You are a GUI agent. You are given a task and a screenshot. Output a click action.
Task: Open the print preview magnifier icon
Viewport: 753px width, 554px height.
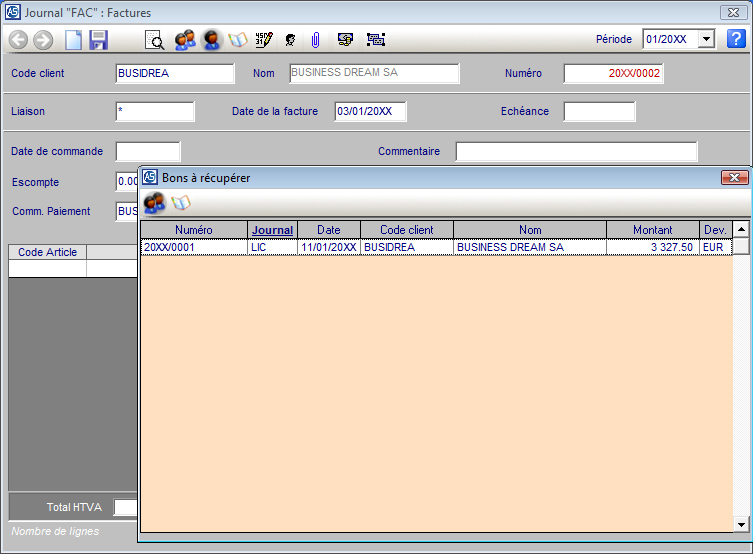[x=154, y=40]
